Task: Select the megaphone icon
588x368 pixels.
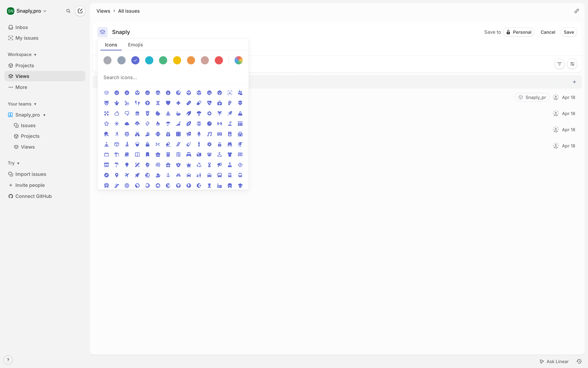Action: pyautogui.click(x=220, y=165)
